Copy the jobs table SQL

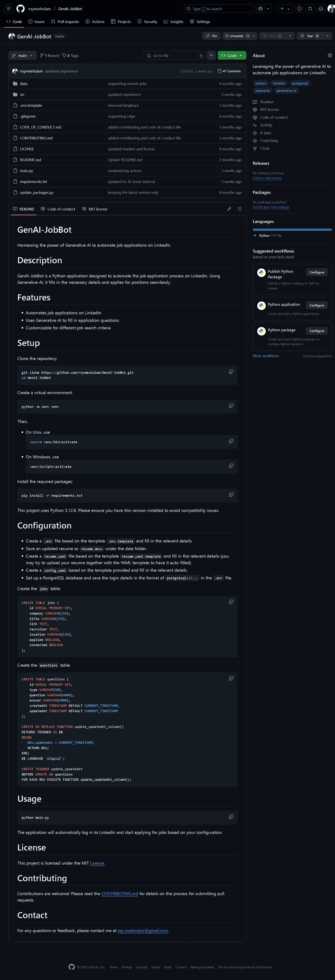point(231,602)
